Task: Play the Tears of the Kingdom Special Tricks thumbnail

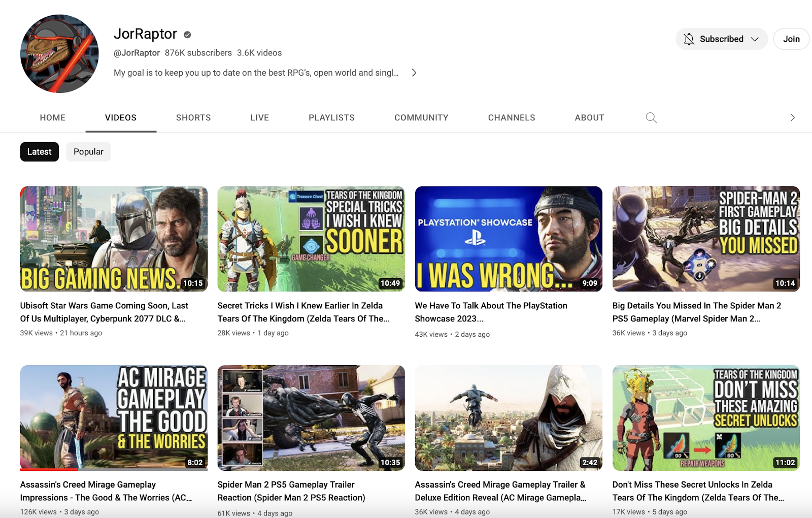Action: (x=311, y=239)
